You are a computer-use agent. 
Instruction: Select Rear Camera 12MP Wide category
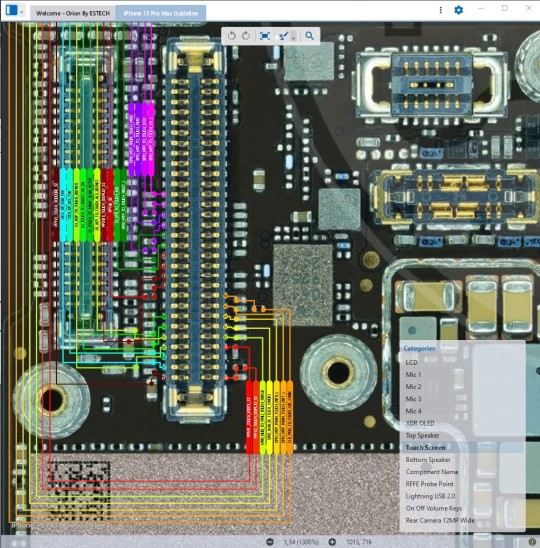[x=440, y=520]
